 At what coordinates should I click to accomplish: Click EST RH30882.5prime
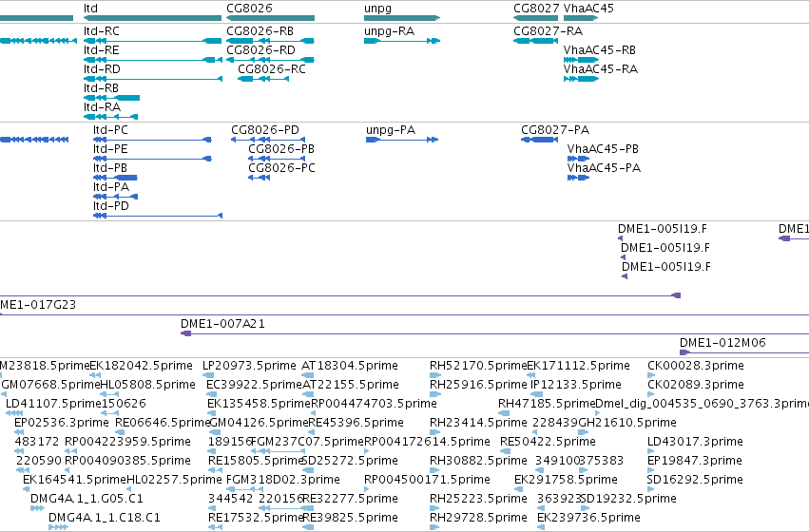click(478, 461)
